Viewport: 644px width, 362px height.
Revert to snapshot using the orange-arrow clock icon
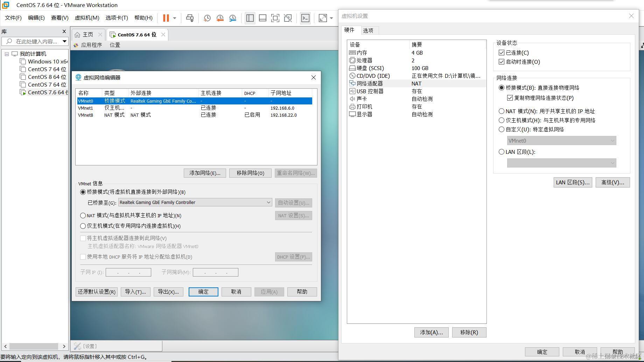[x=220, y=18]
